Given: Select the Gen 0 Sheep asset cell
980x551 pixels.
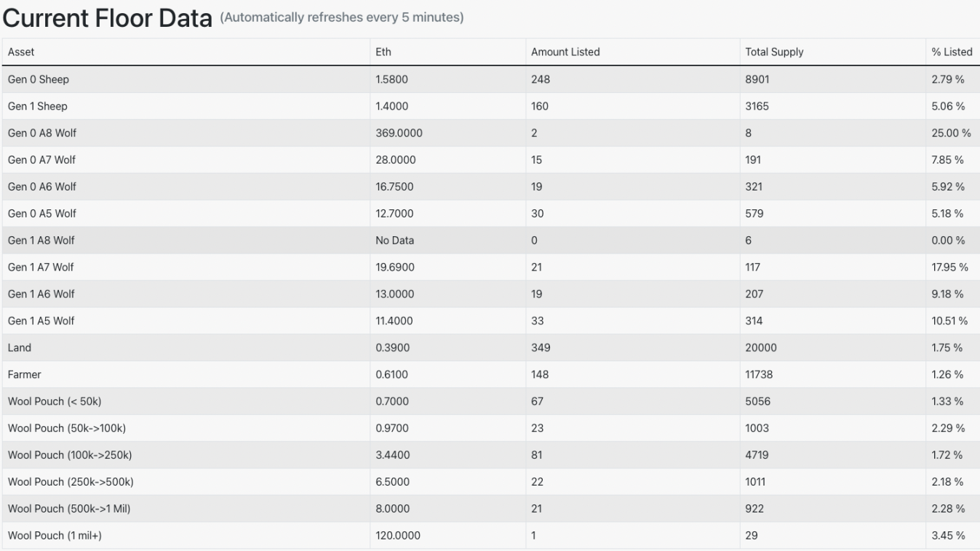Looking at the screenshot, I should click(x=39, y=79).
